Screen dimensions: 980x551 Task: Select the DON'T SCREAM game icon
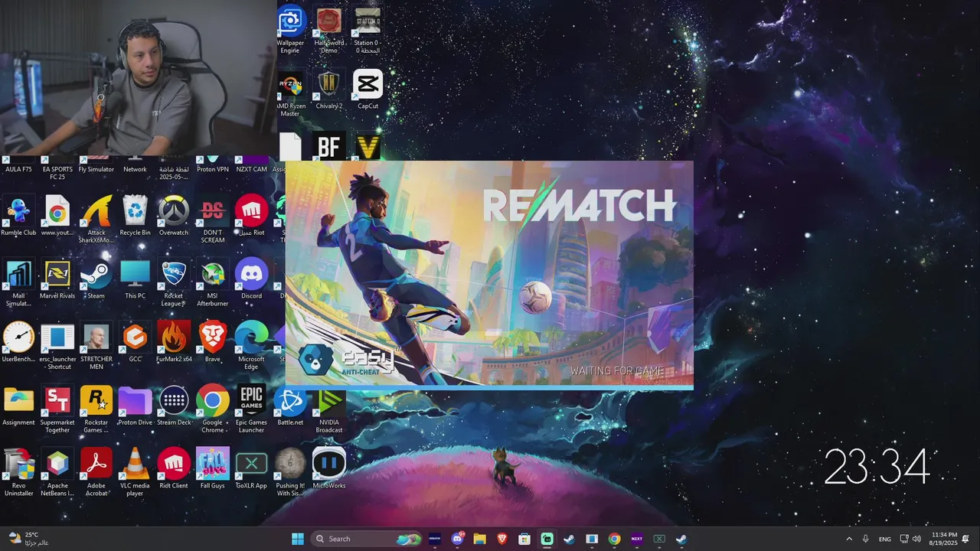212,220
